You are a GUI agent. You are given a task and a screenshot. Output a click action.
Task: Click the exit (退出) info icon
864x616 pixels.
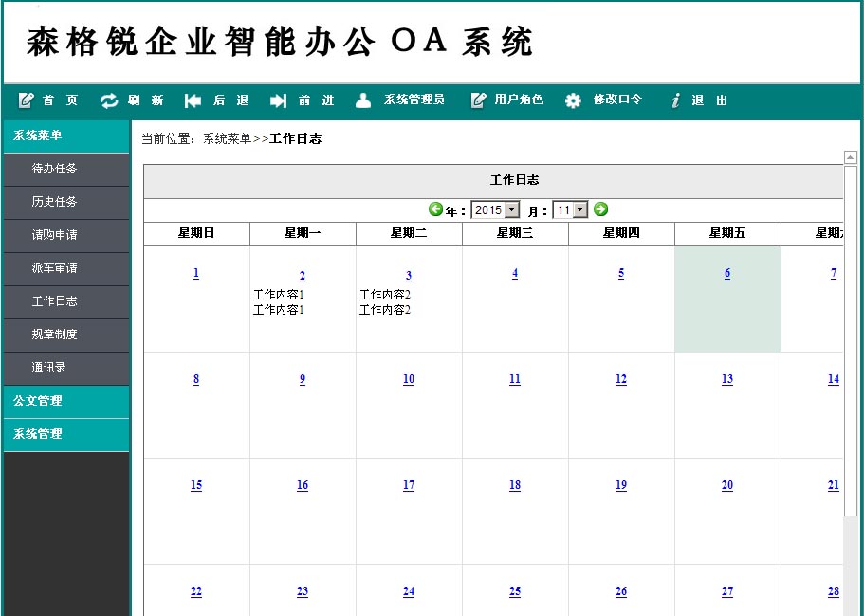click(x=675, y=100)
